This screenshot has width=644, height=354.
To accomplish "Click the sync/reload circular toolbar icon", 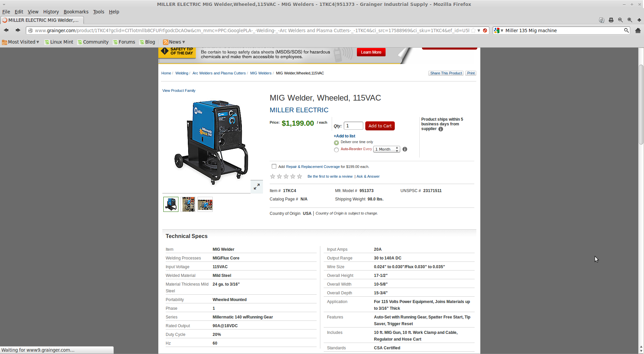I will (602, 20).
